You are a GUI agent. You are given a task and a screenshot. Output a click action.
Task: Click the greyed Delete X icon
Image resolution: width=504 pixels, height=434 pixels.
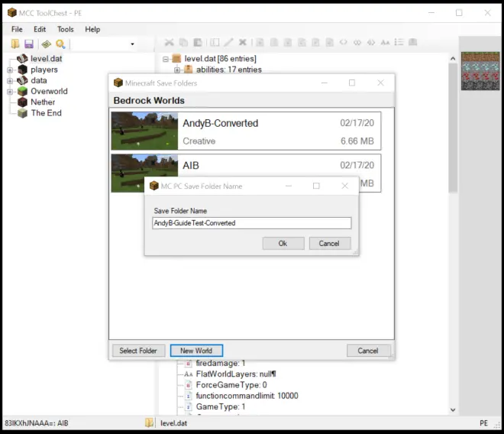[243, 42]
